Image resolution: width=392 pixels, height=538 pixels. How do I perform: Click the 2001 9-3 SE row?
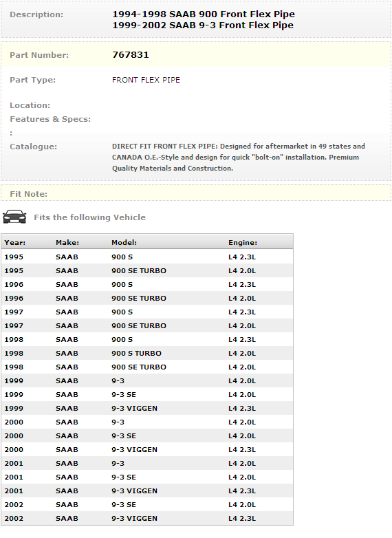coord(147,477)
